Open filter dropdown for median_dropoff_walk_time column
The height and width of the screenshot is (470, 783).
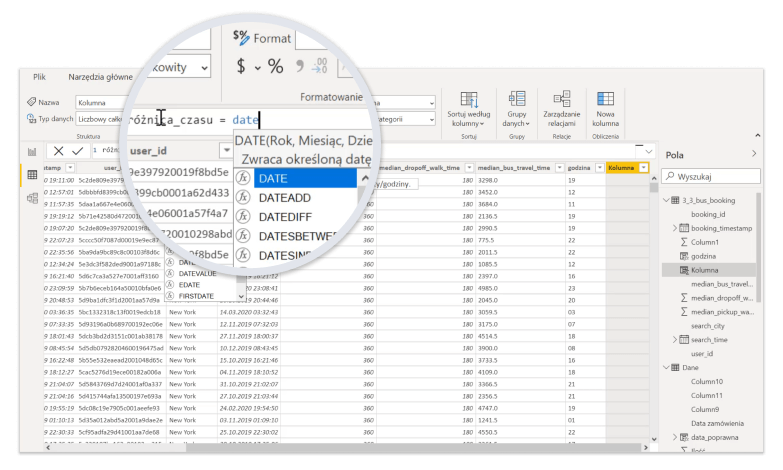469,168
